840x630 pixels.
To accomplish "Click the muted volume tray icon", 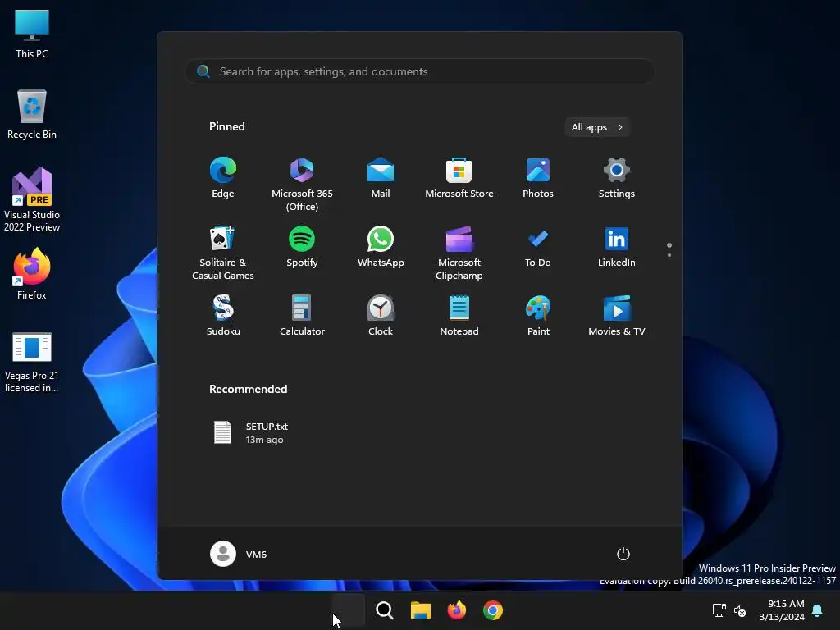I will tap(740, 610).
